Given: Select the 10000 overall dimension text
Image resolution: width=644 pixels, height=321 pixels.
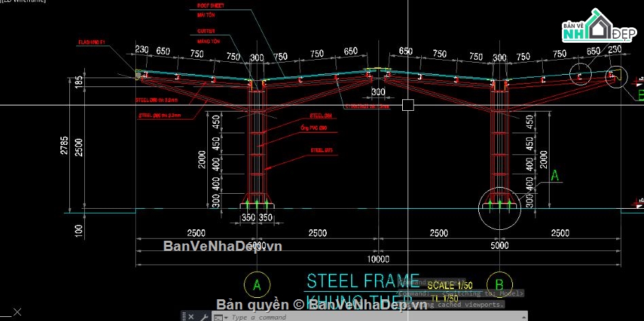Looking at the screenshot, I should (378, 259).
